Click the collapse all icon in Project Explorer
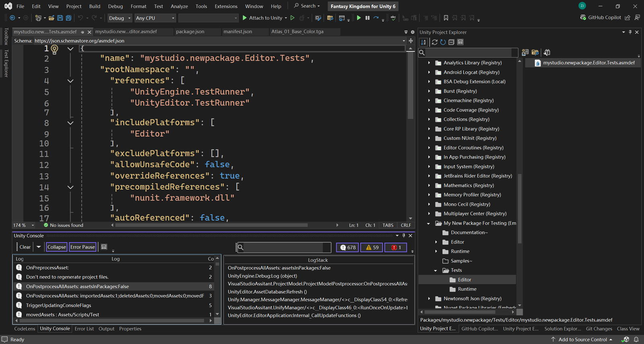The height and width of the screenshot is (344, 644). pyautogui.click(x=451, y=42)
